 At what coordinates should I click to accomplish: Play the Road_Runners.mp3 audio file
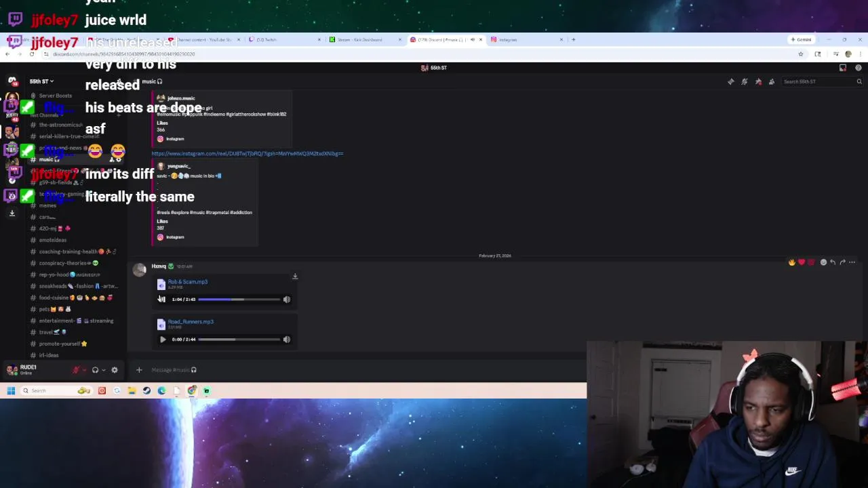[162, 340]
